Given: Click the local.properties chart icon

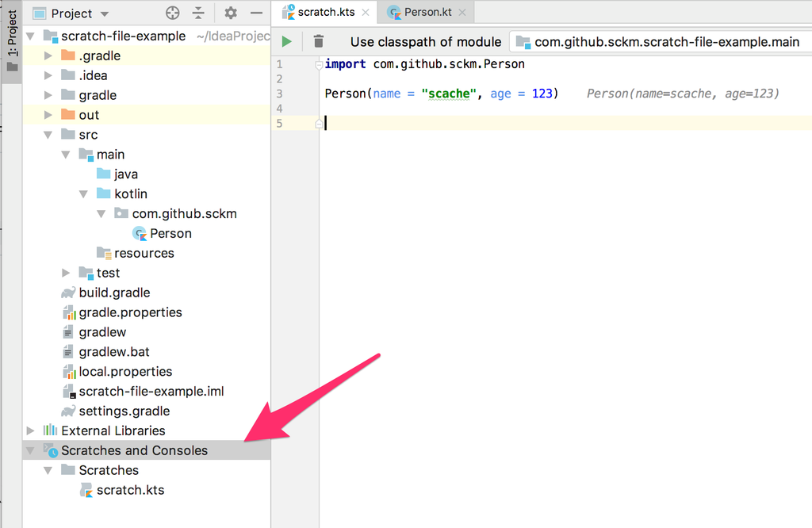Looking at the screenshot, I should click(x=69, y=372).
